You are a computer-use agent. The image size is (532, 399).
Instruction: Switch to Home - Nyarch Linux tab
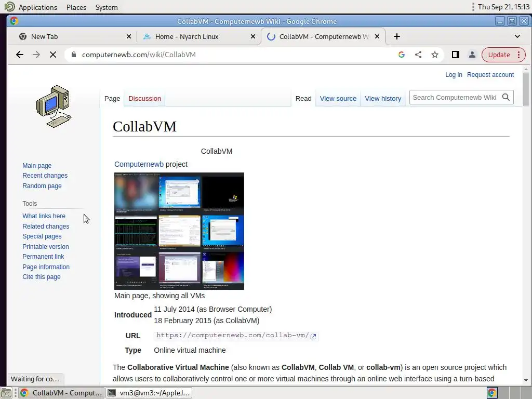tap(199, 36)
